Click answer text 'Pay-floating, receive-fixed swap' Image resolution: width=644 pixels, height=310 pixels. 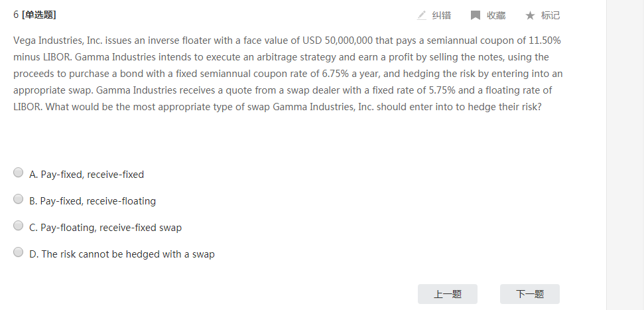tap(111, 228)
